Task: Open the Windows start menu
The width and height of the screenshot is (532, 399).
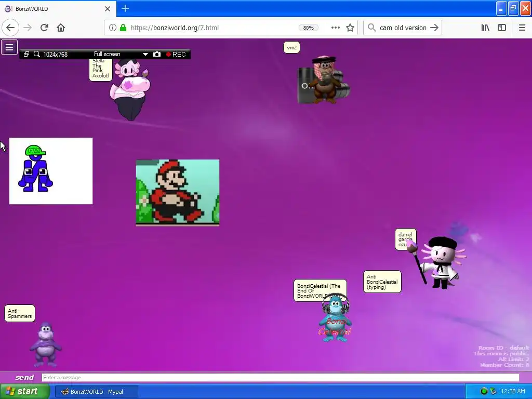Action: point(24,392)
